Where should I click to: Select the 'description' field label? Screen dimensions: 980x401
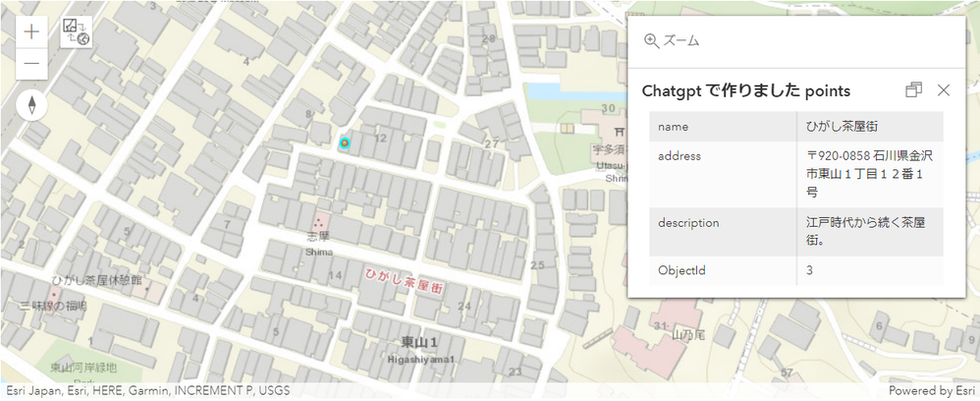click(x=688, y=223)
